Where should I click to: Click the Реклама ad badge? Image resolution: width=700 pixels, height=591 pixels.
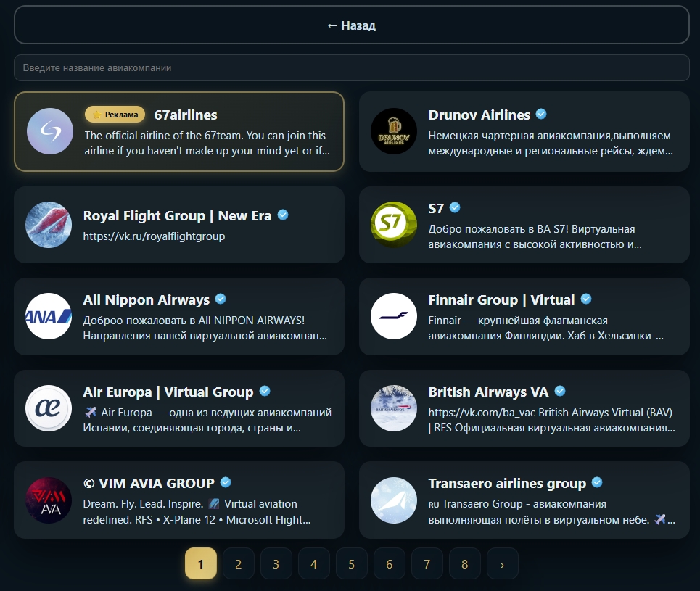pos(115,115)
